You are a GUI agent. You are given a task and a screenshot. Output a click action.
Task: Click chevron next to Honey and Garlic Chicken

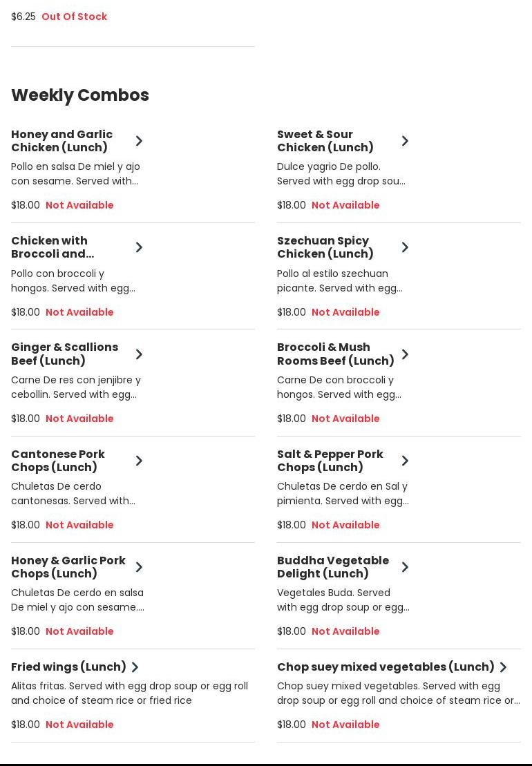pyautogui.click(x=139, y=141)
